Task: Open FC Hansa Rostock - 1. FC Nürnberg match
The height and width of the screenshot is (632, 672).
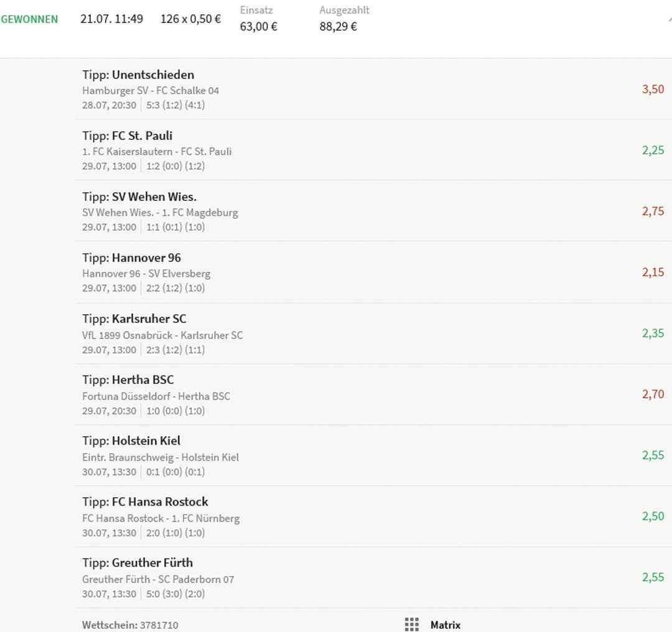Action: pyautogui.click(x=161, y=518)
